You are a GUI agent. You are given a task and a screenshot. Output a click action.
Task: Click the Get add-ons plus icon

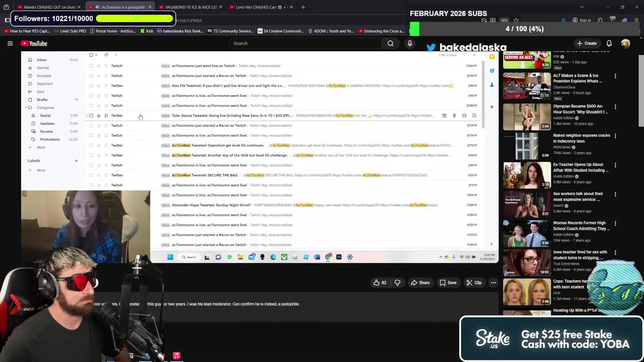coord(492,107)
